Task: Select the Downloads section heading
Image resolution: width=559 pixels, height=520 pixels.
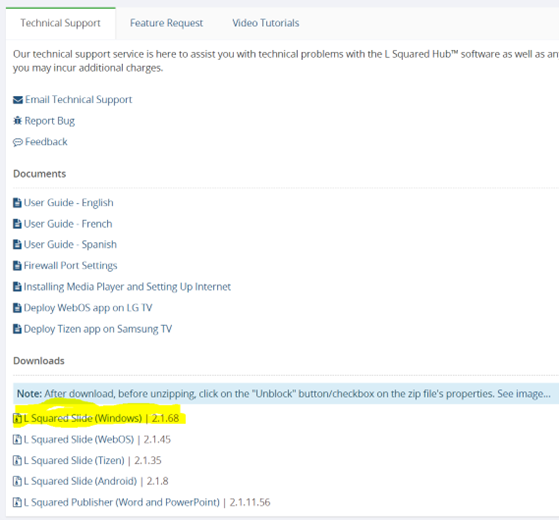Action: pos(39,361)
